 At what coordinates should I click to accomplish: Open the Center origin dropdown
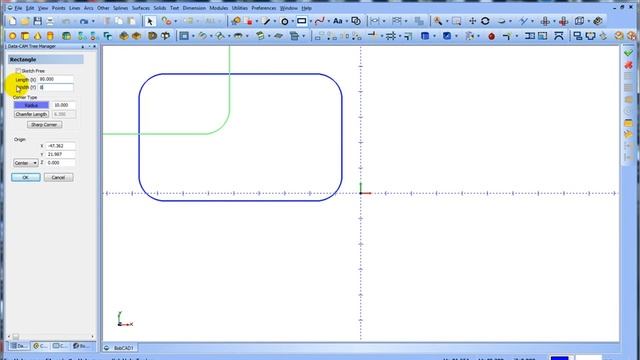(26, 163)
